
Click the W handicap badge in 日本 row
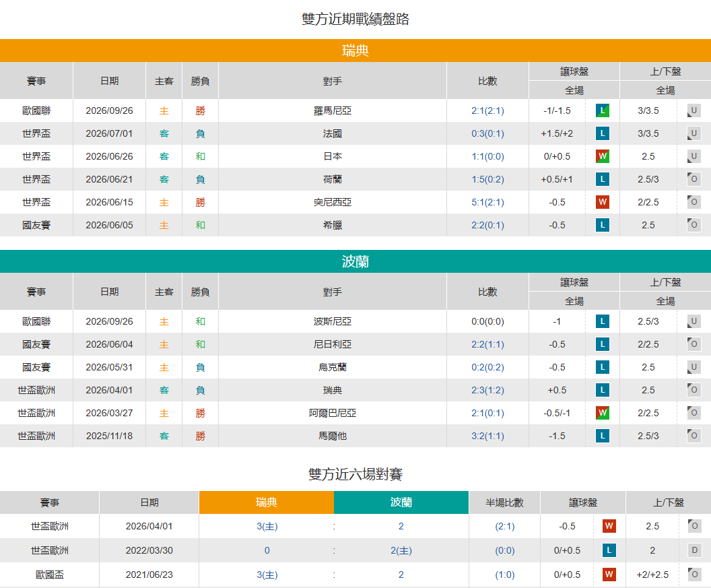602,156
